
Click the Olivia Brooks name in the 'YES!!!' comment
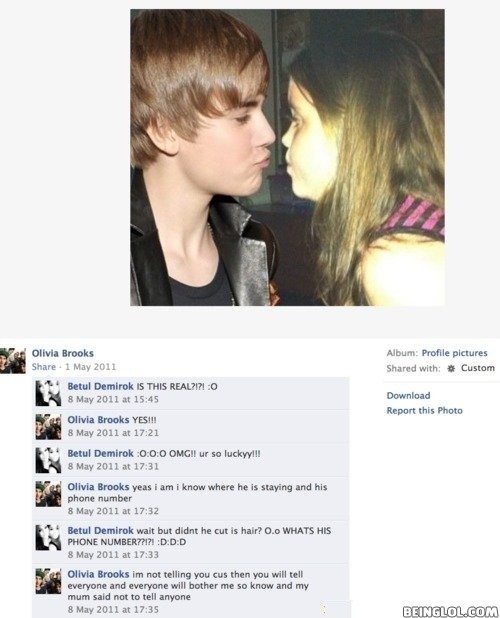[98, 420]
